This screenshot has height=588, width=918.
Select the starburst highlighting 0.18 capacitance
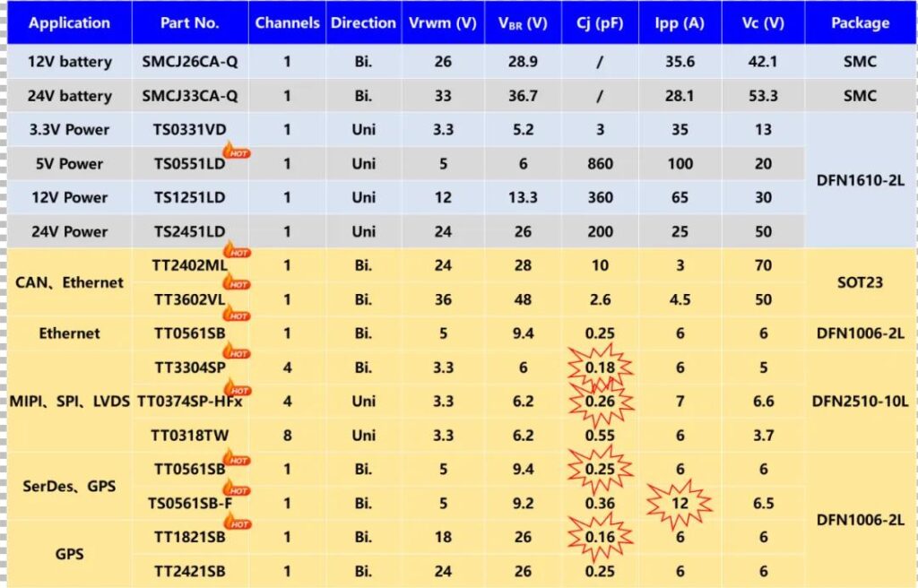[x=600, y=367]
